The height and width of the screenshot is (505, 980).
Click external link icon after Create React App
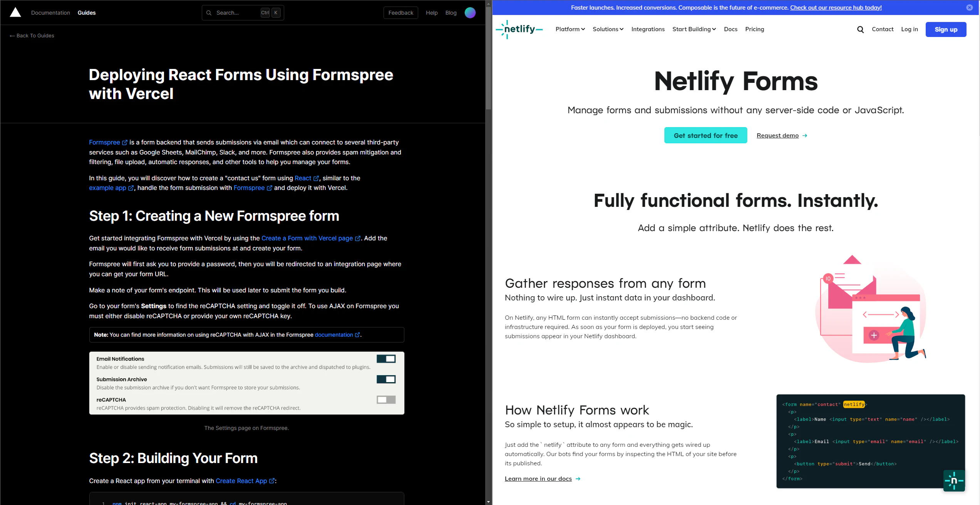pyautogui.click(x=272, y=481)
